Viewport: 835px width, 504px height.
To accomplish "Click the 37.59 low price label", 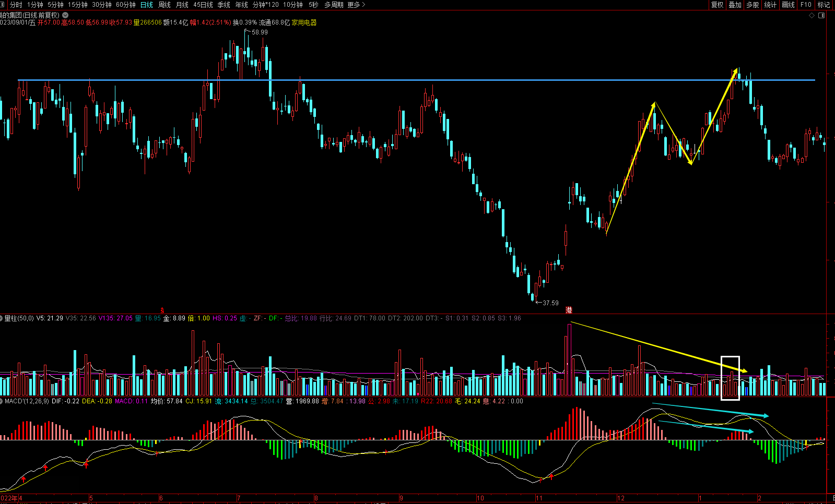I will coord(550,303).
